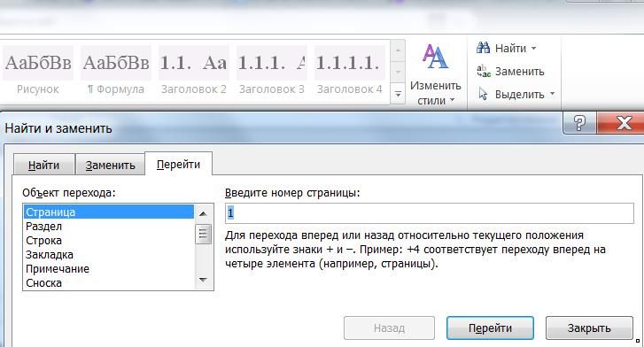Move the styles gallery up one row
This screenshot has width=644, height=347.
pyautogui.click(x=398, y=51)
